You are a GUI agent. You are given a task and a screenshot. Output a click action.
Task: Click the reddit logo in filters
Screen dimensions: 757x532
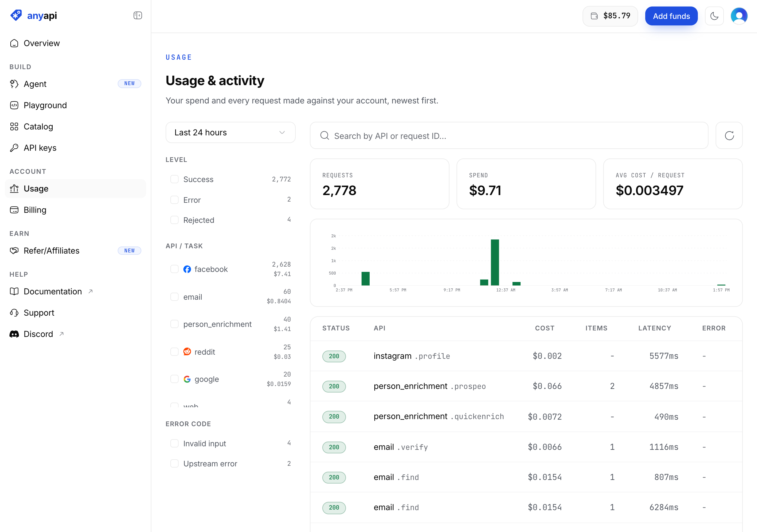point(187,352)
